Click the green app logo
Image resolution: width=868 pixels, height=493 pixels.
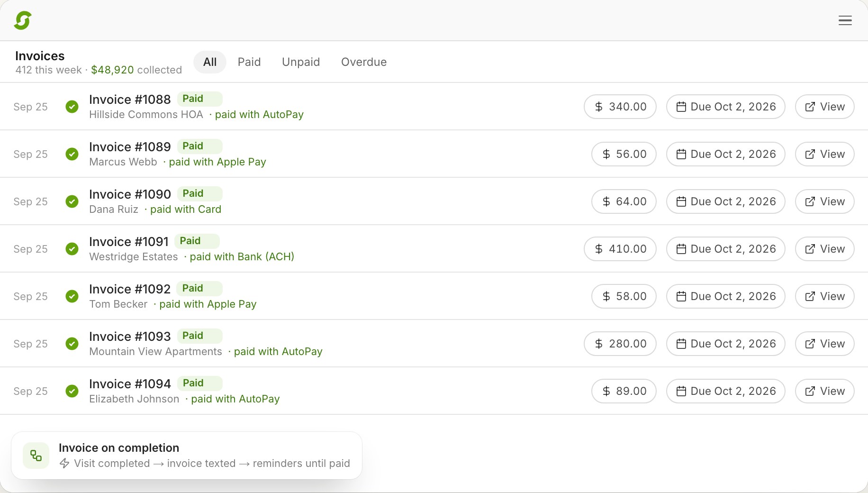click(x=23, y=20)
